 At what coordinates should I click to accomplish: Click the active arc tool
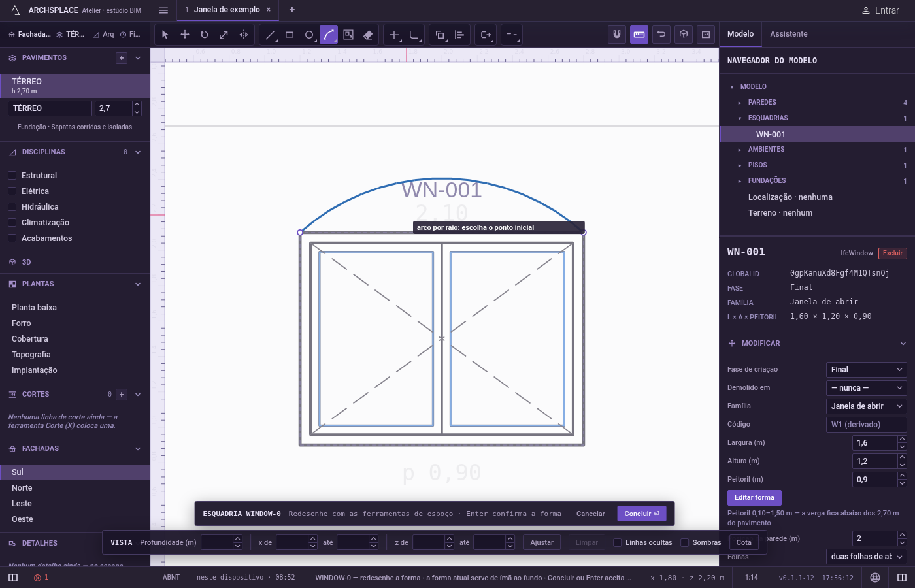click(329, 35)
